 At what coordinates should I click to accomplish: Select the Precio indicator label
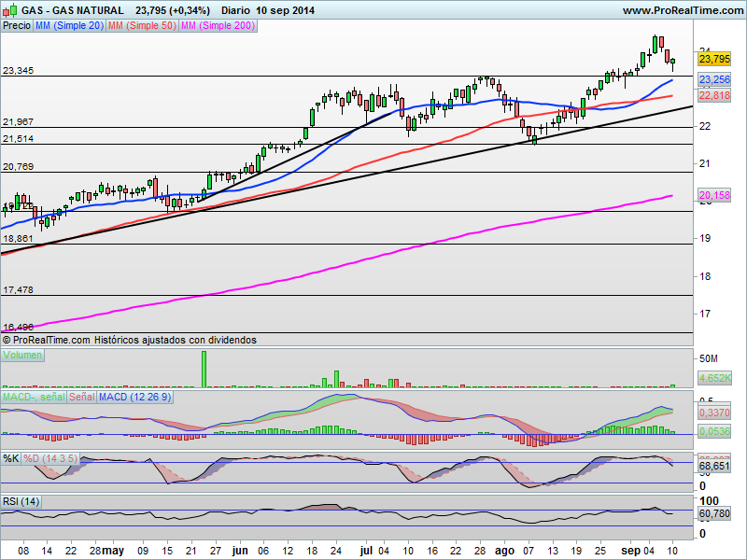point(17,26)
